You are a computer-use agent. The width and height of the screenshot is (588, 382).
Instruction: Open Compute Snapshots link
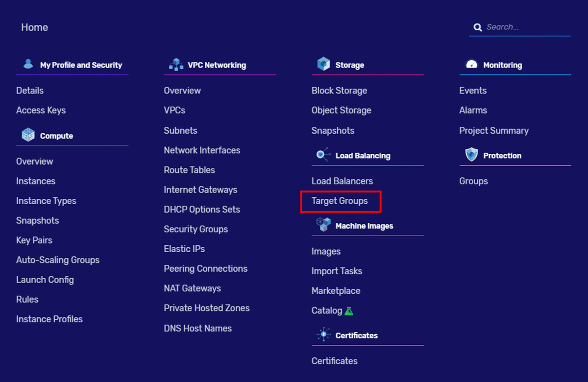click(x=37, y=221)
